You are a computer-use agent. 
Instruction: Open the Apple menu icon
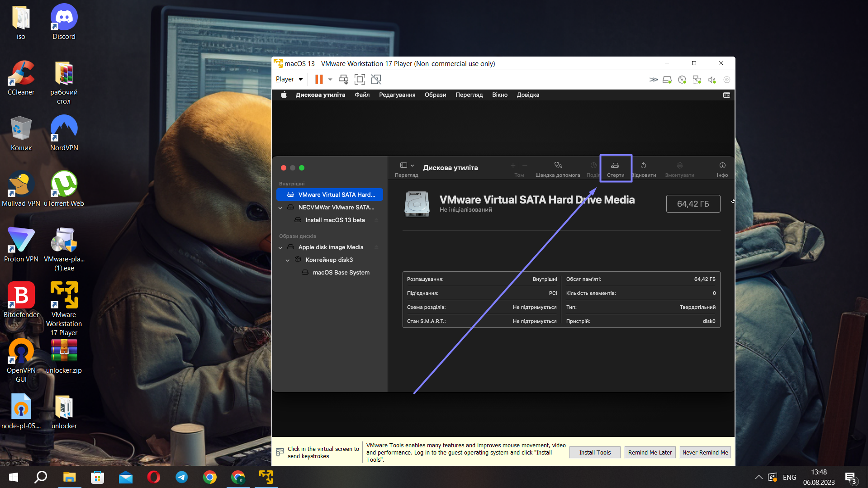click(284, 95)
